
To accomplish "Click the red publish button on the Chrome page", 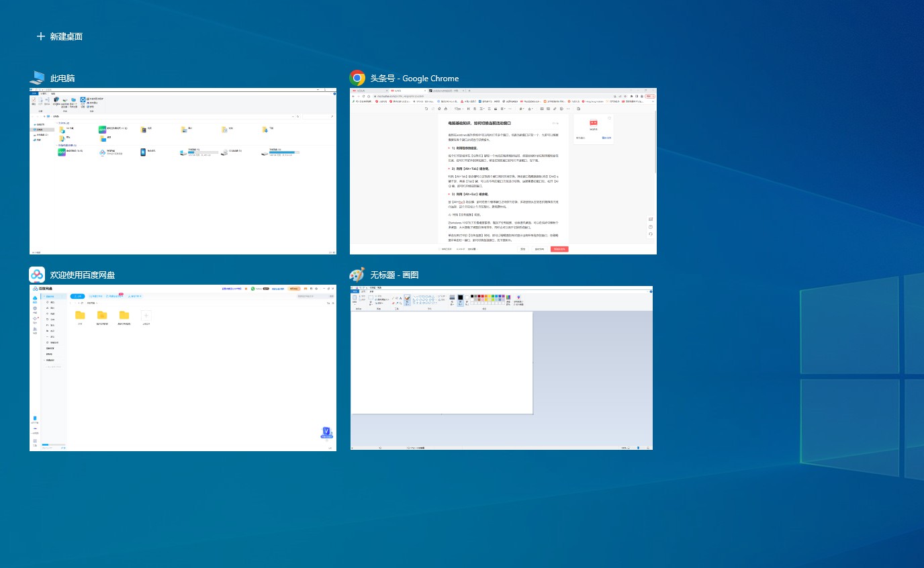I will 559,249.
